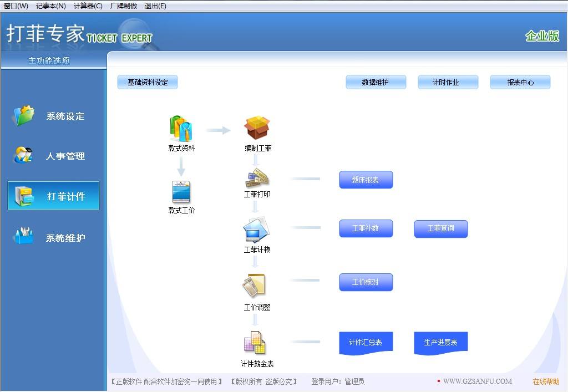This screenshot has width=568, height=392.
Task: Click the 计件薪金表 label
Action: [x=257, y=364]
